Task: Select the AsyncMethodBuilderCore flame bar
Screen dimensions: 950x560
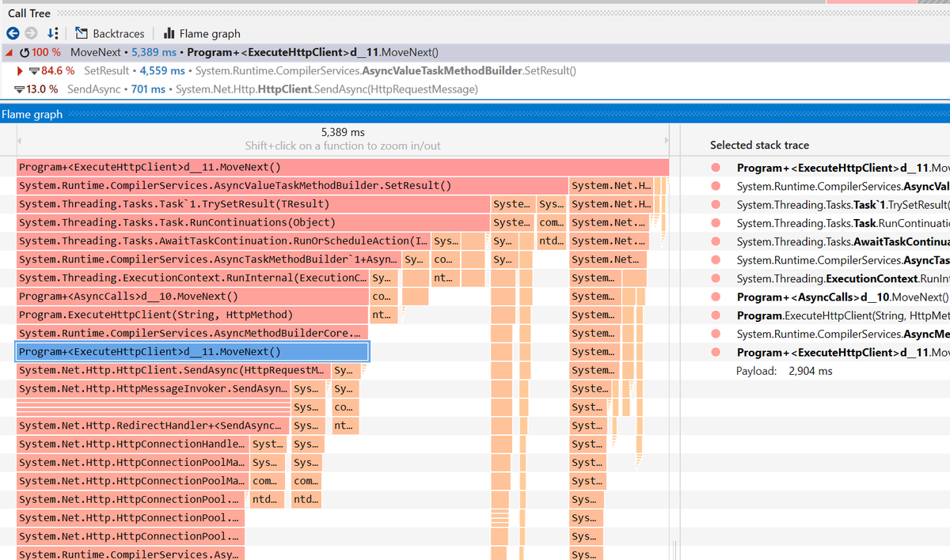Action: coord(192,333)
